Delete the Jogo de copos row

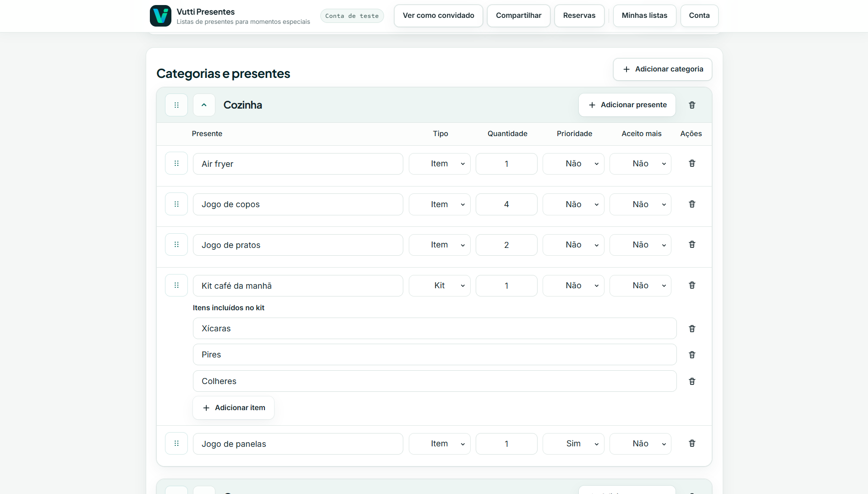(692, 204)
